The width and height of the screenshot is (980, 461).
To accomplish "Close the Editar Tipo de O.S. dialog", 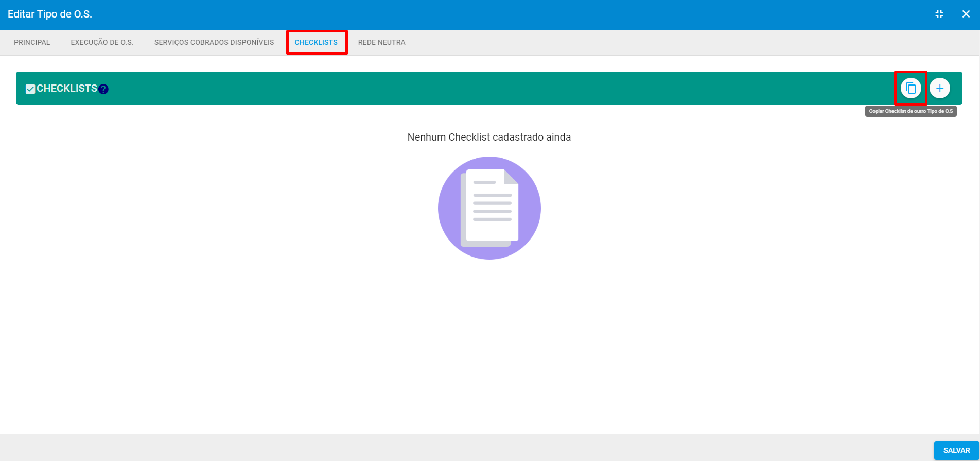I will (x=966, y=14).
